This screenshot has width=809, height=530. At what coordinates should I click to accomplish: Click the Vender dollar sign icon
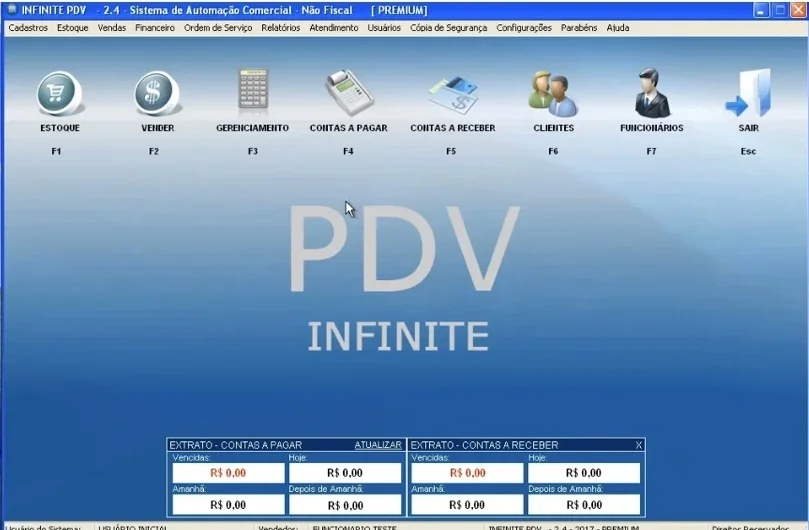tap(157, 94)
